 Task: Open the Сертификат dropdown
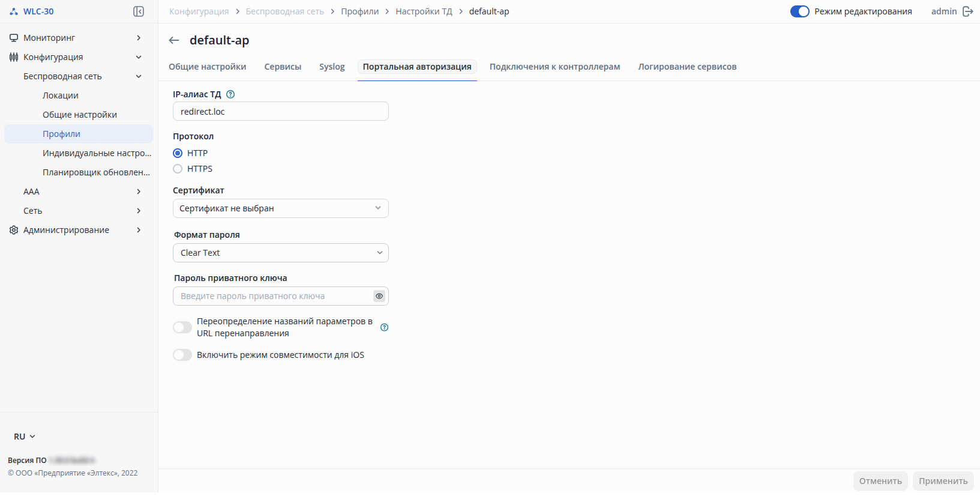[281, 208]
